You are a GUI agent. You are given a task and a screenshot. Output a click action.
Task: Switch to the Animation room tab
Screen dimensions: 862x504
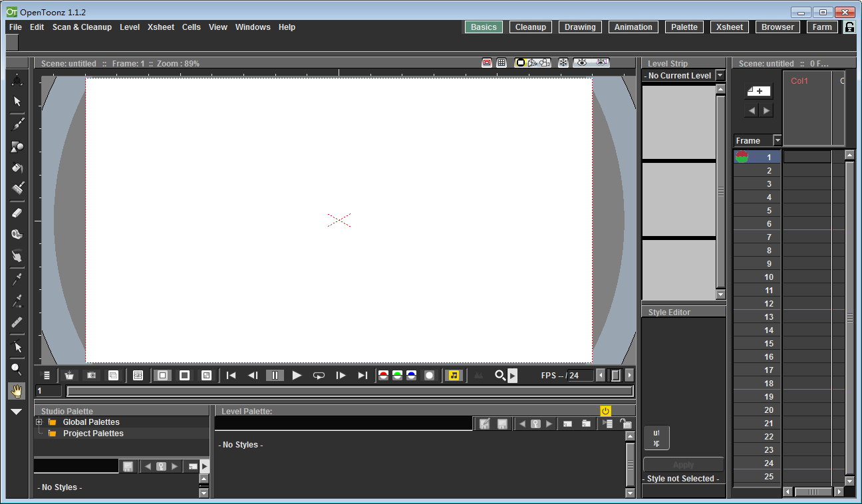point(633,27)
